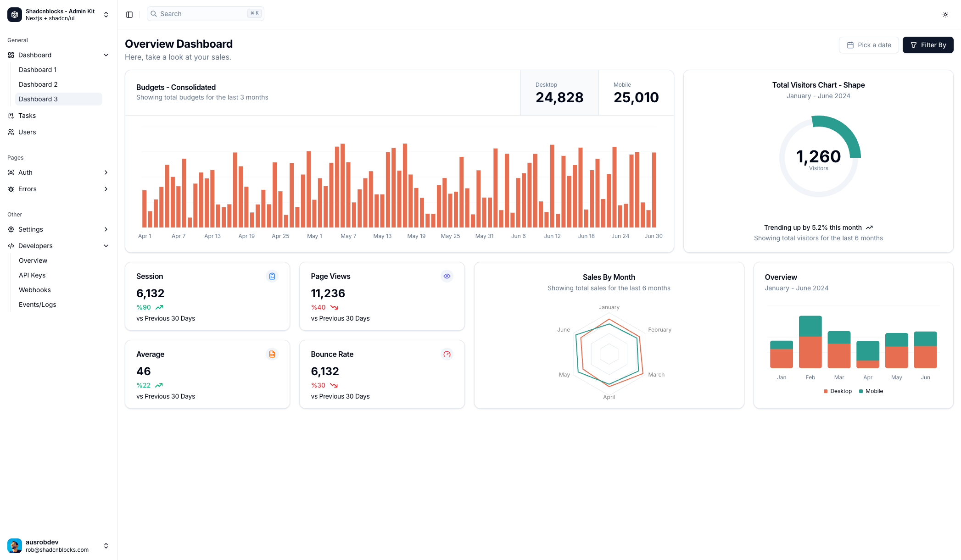Open Developers Overview page

(59, 261)
